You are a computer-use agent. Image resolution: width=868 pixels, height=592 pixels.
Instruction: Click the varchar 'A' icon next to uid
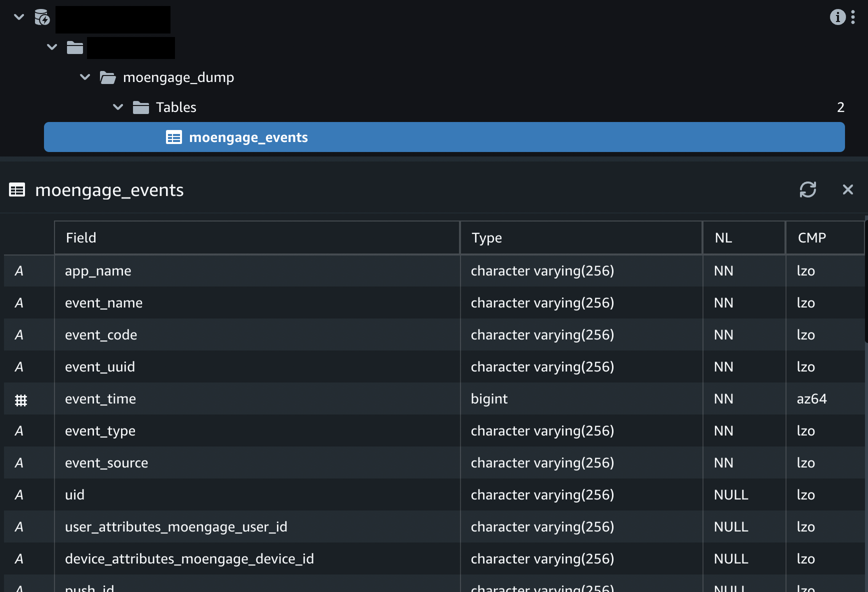pos(19,494)
